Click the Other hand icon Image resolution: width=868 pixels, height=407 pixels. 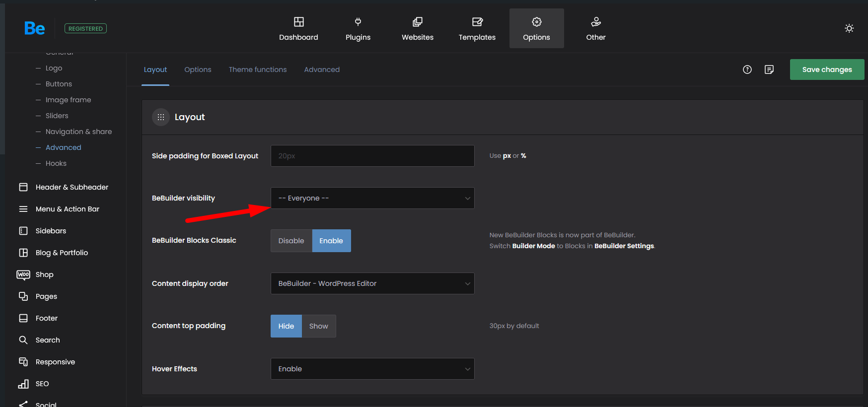pyautogui.click(x=596, y=22)
